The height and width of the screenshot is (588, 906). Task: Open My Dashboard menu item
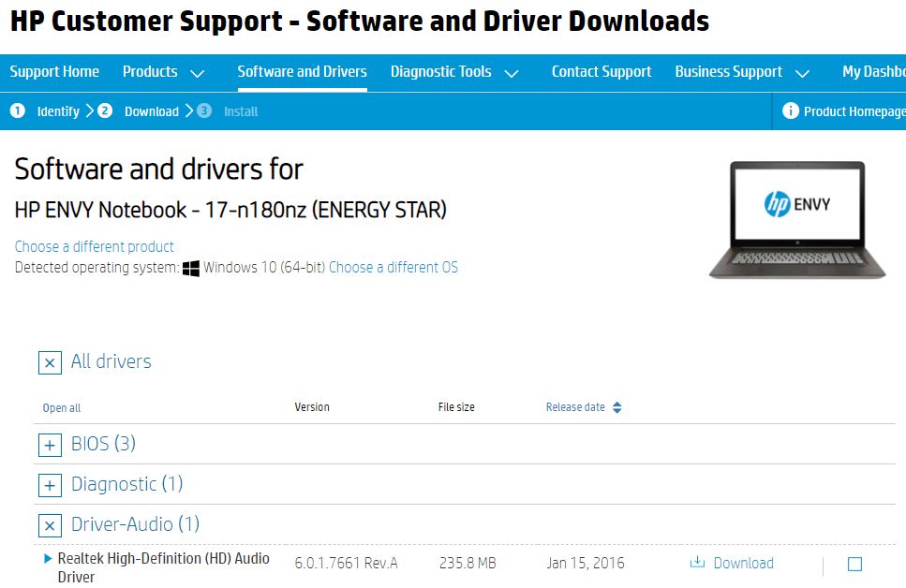tap(873, 71)
